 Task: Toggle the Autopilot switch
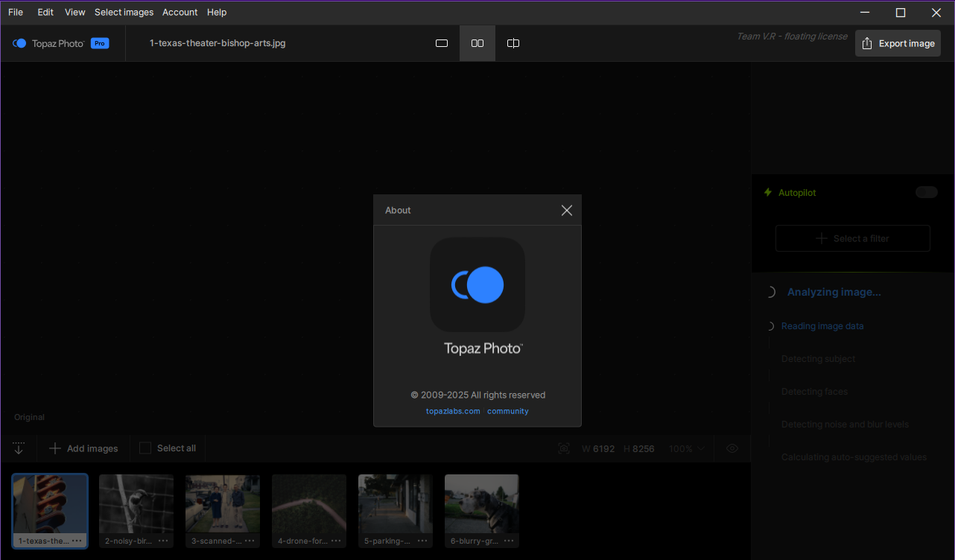pos(927,192)
